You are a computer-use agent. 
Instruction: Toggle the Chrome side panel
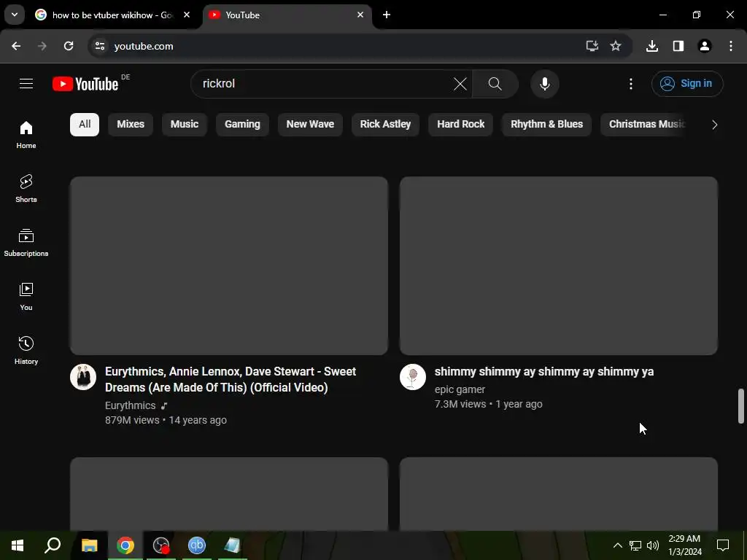click(x=678, y=46)
